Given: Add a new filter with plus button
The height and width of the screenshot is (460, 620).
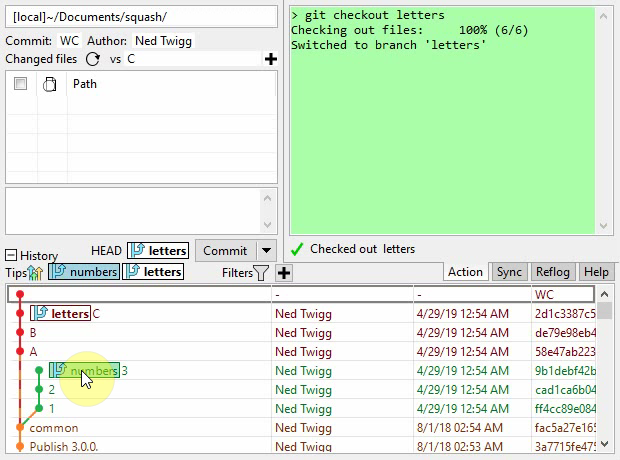Looking at the screenshot, I should 284,272.
